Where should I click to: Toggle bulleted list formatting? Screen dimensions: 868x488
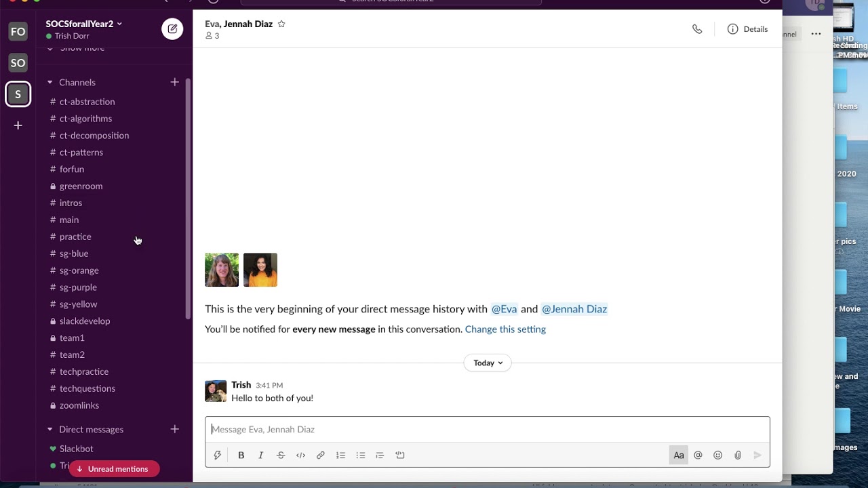coord(361,455)
